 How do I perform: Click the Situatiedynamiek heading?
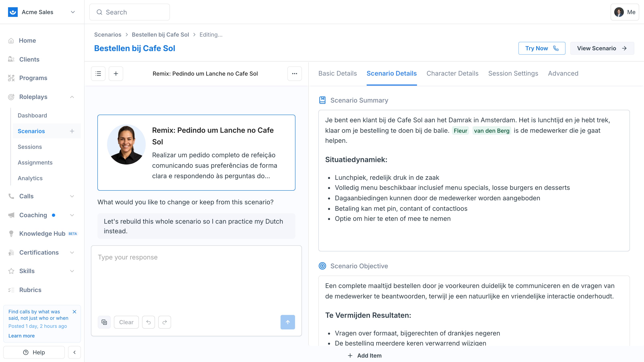(356, 159)
